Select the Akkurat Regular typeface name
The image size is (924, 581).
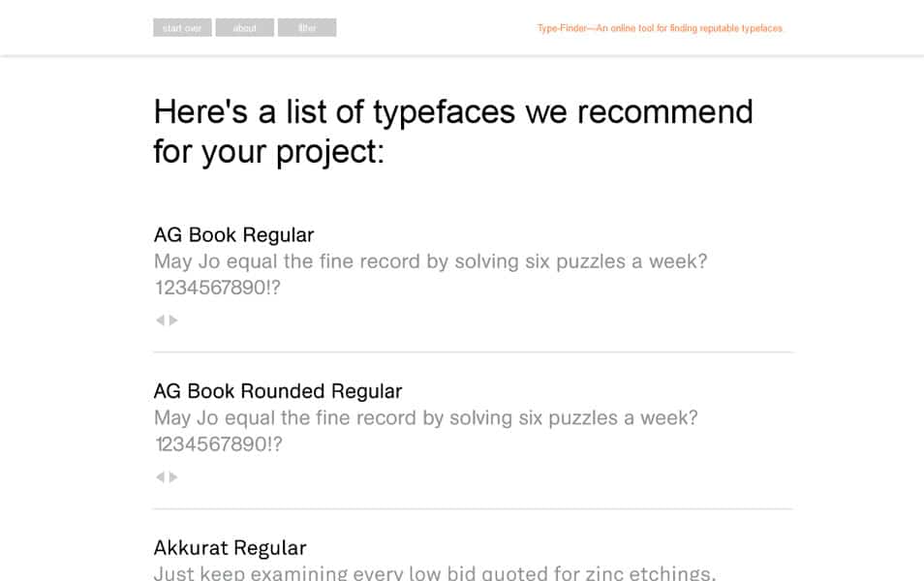pos(229,547)
